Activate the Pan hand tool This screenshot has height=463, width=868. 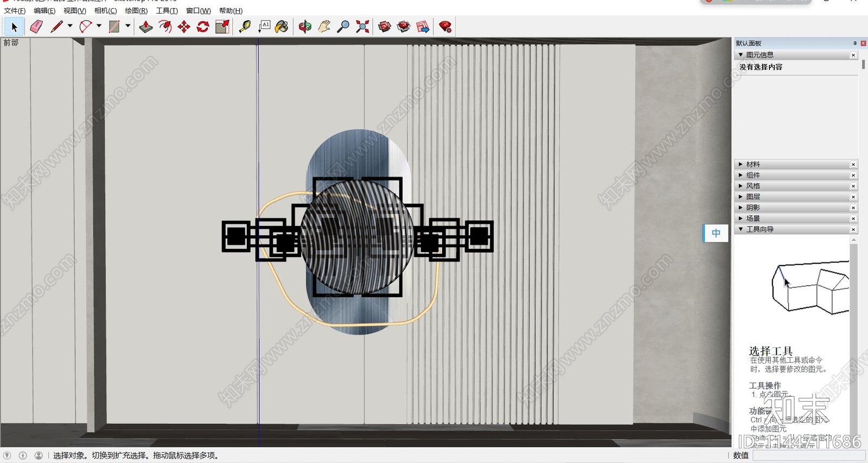click(x=324, y=27)
